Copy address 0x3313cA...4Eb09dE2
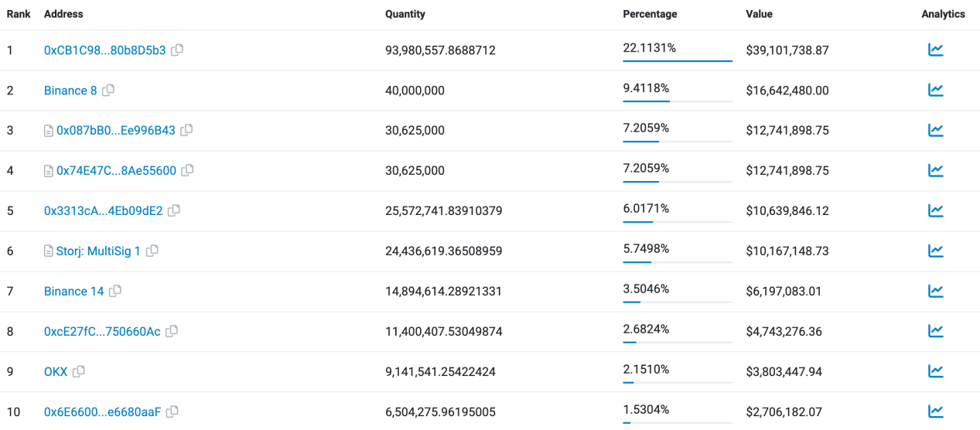The width and height of the screenshot is (980, 430). [x=174, y=211]
